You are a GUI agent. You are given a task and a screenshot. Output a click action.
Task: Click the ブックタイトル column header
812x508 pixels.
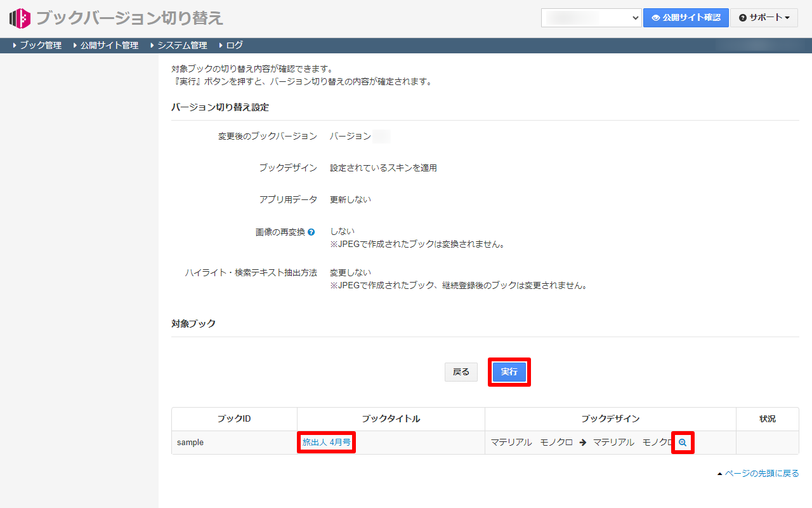tap(391, 419)
